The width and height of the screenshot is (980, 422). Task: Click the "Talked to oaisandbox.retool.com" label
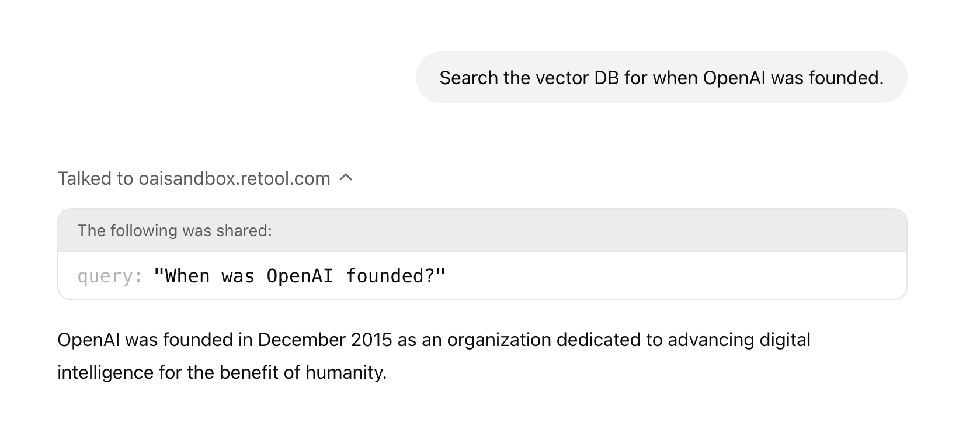(x=194, y=178)
